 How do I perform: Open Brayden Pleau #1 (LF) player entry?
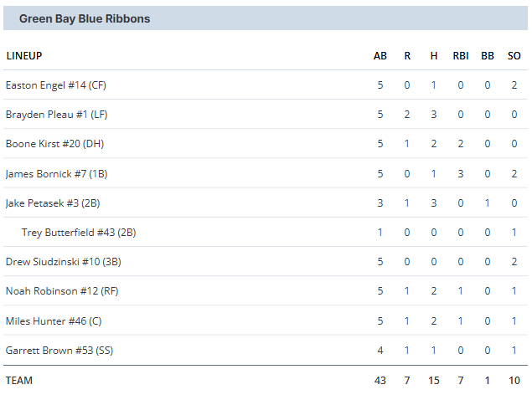(57, 115)
